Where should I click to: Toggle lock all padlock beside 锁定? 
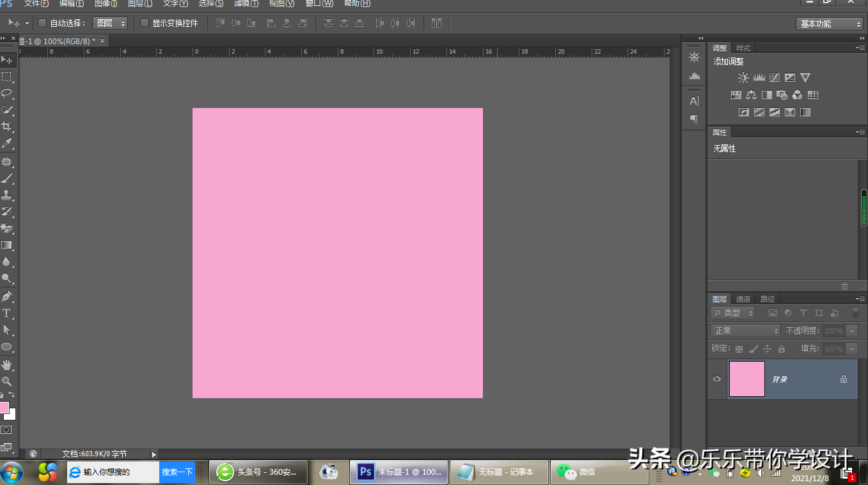(782, 349)
